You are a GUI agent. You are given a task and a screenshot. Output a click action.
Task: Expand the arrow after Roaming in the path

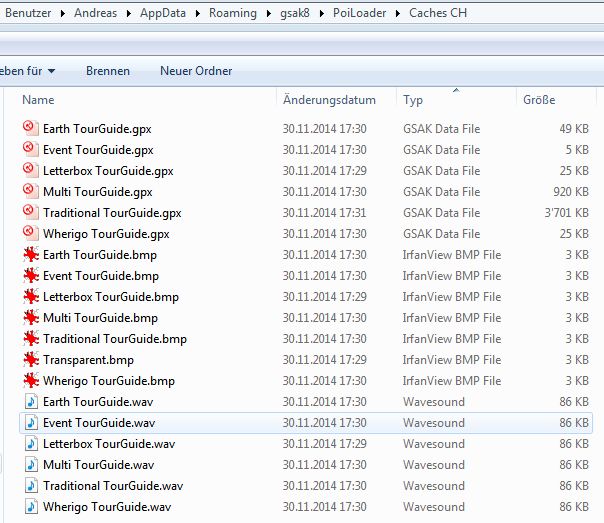[268, 13]
